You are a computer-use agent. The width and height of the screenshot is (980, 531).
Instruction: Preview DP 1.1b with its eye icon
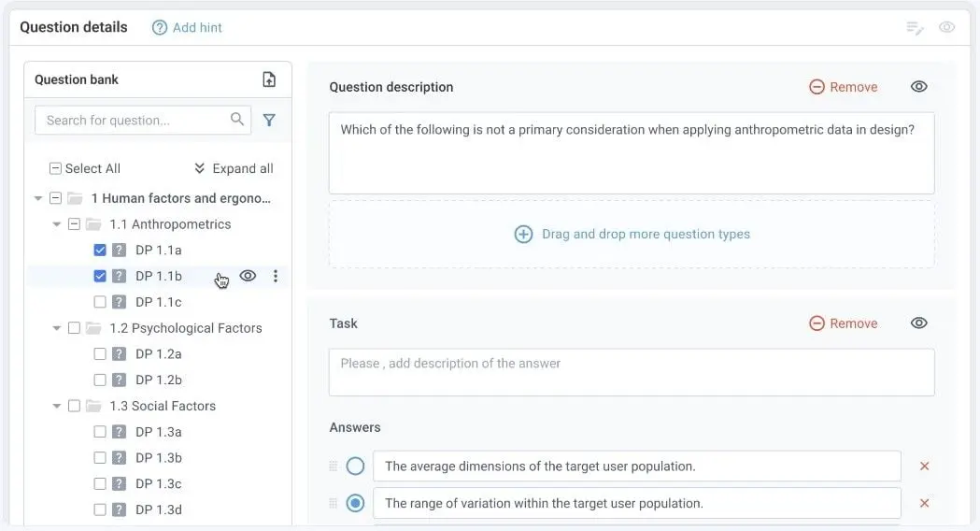tap(249, 276)
